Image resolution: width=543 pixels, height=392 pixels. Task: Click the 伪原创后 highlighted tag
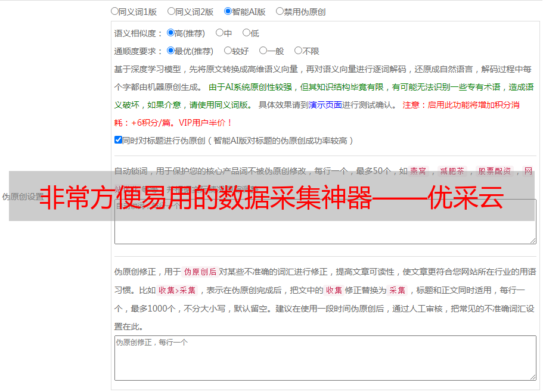200,272
